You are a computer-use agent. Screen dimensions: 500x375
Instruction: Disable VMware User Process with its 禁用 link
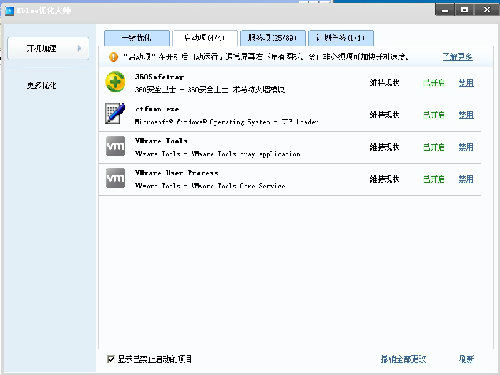[466, 179]
